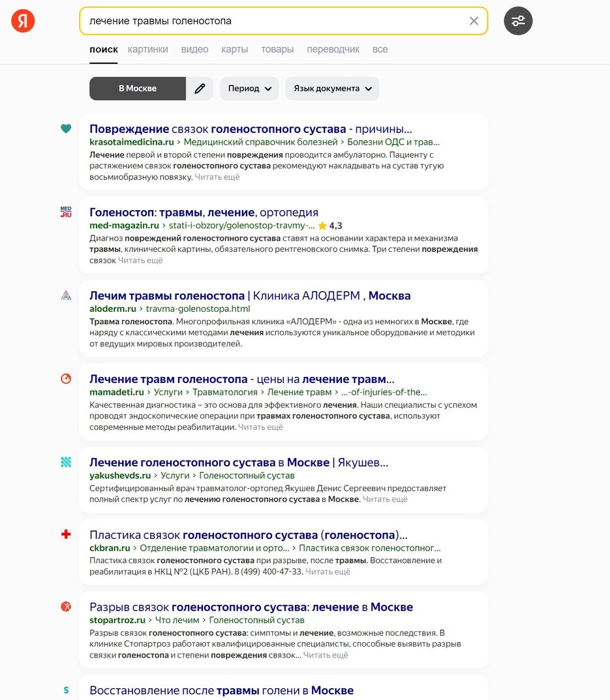Click the ckbran.ru domain link
The height and width of the screenshot is (700, 610).
click(110, 548)
